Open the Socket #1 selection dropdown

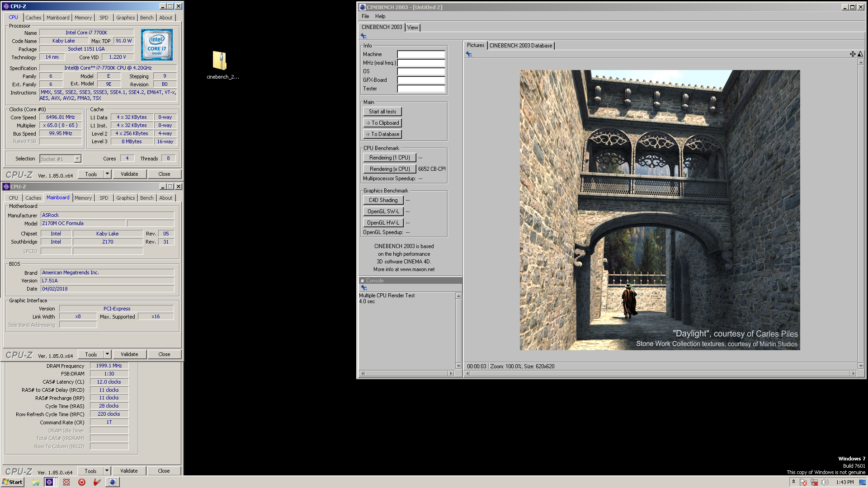pyautogui.click(x=77, y=159)
